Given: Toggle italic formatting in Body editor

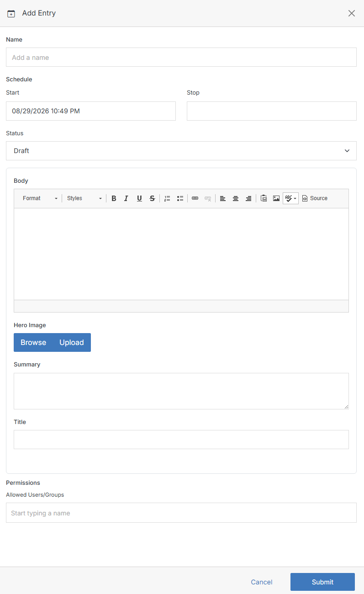Looking at the screenshot, I should coord(127,198).
